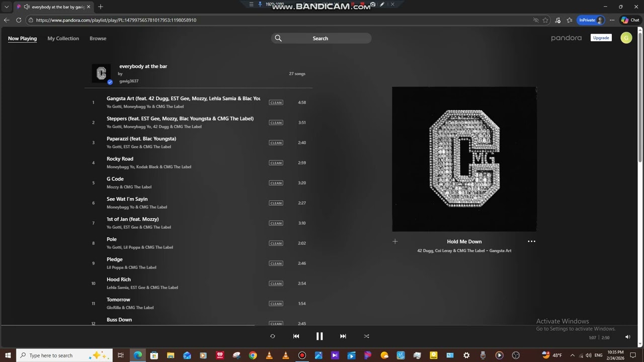The height and width of the screenshot is (362, 644).
Task: Open Copilot Chat in browser
Action: pos(630,20)
